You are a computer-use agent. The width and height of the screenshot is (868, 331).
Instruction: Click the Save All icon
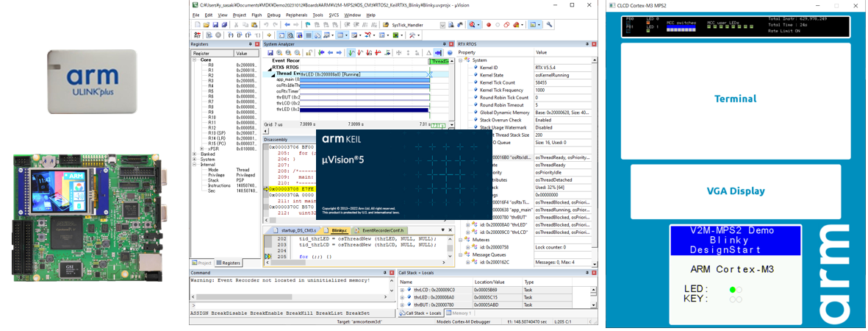(x=224, y=25)
